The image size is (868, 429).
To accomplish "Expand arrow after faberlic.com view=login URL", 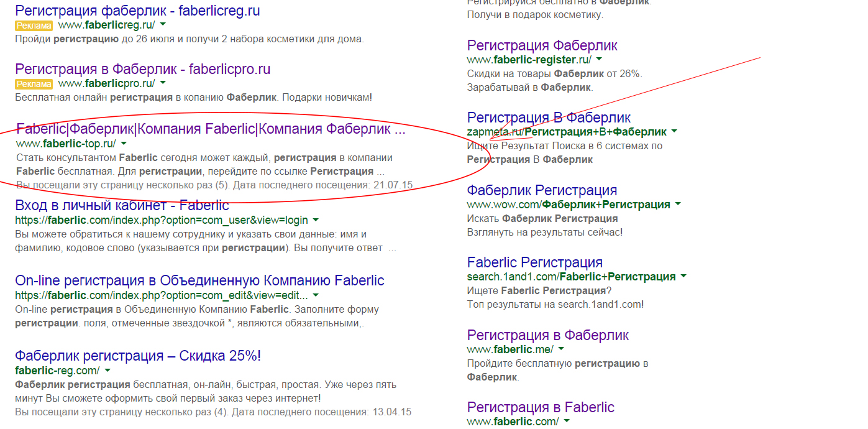I will coord(316,220).
